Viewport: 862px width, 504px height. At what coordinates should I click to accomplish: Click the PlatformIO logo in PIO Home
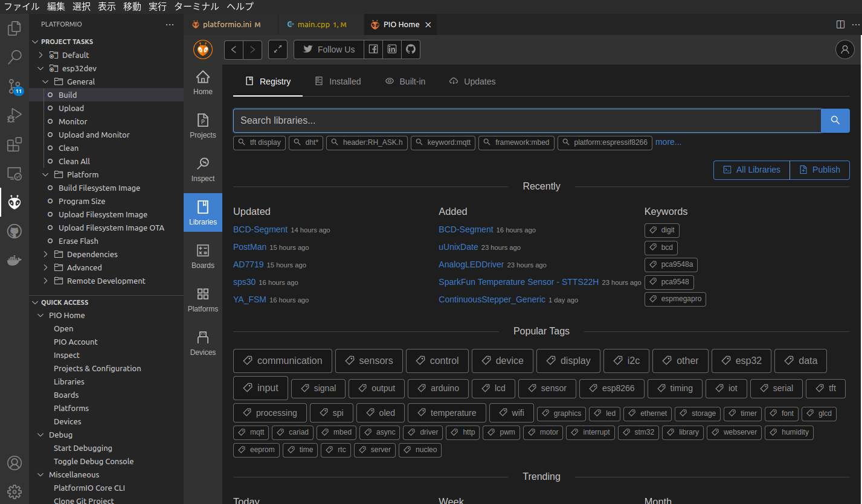(x=203, y=49)
